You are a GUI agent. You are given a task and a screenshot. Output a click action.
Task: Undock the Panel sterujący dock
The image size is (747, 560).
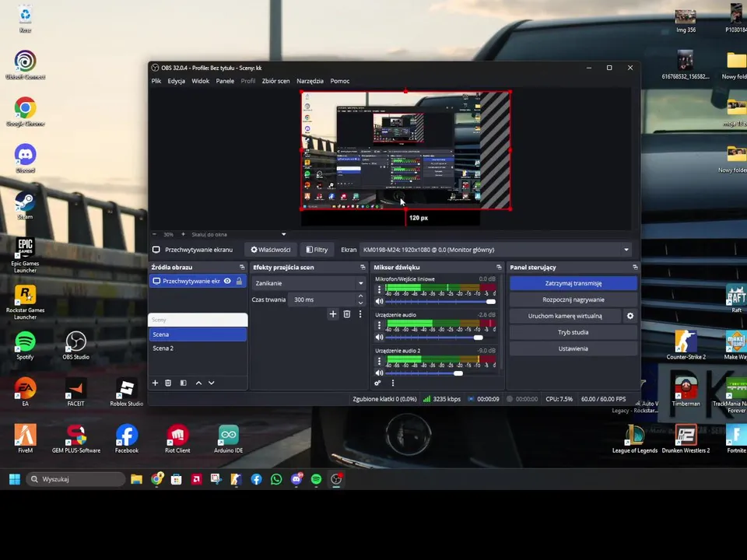(635, 267)
